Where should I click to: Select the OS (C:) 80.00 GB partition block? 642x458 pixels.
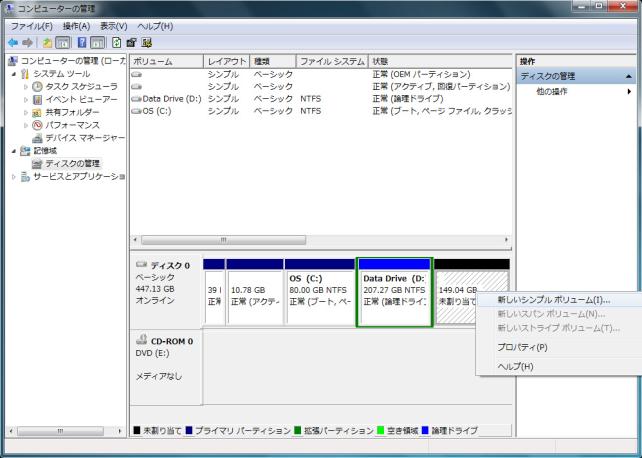pyautogui.click(x=320, y=292)
